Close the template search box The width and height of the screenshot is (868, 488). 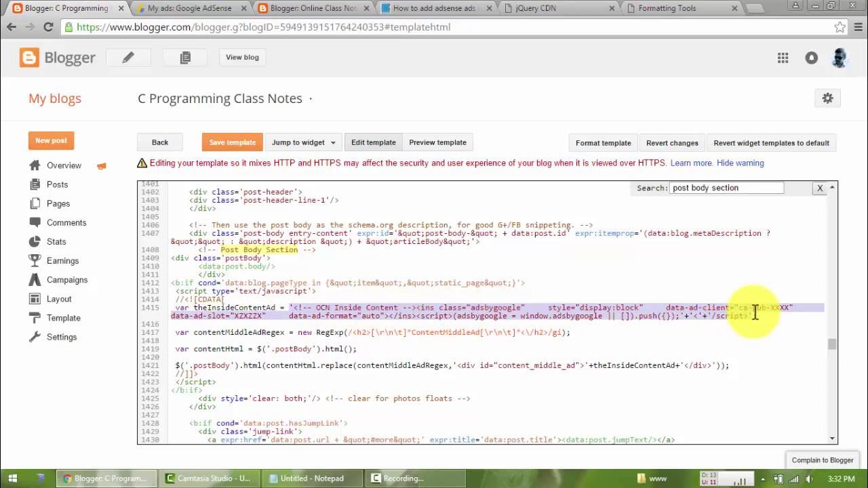(820, 188)
